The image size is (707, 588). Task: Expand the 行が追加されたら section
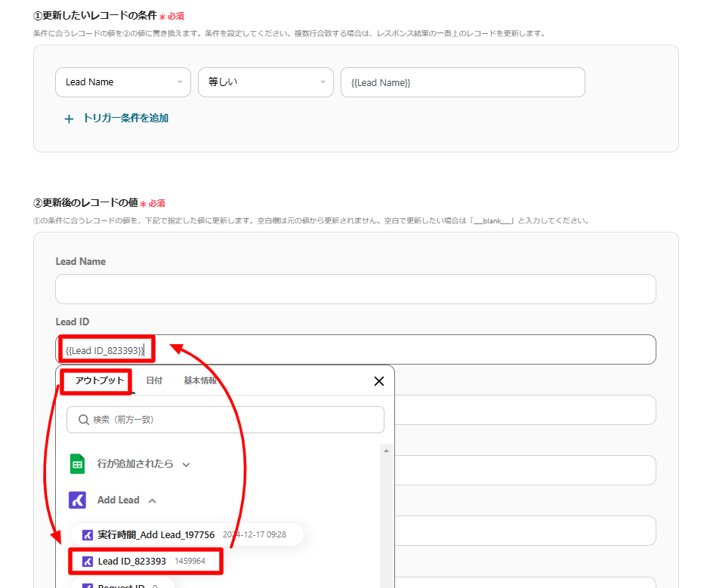click(187, 464)
